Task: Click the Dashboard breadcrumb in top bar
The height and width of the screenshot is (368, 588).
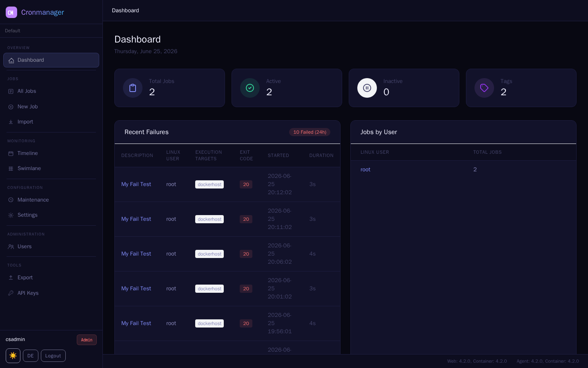Action: click(x=125, y=10)
